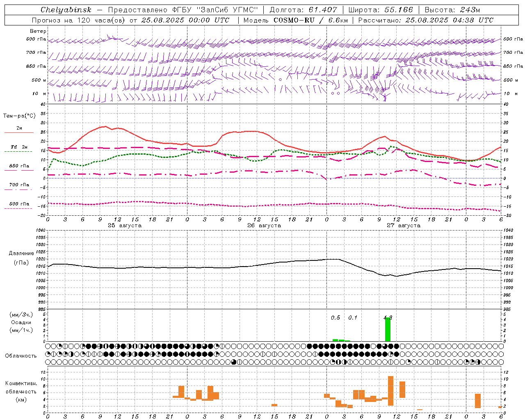Click the 'Прогноз на 120 часа(ов)' header text
Screen dimensions: 525x420
tap(79, 20)
